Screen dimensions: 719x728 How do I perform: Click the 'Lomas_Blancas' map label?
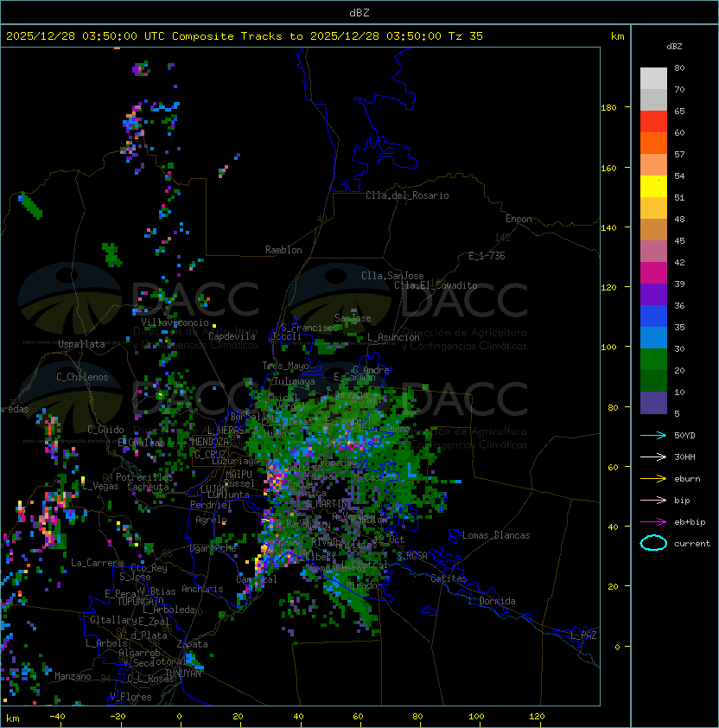496,535
